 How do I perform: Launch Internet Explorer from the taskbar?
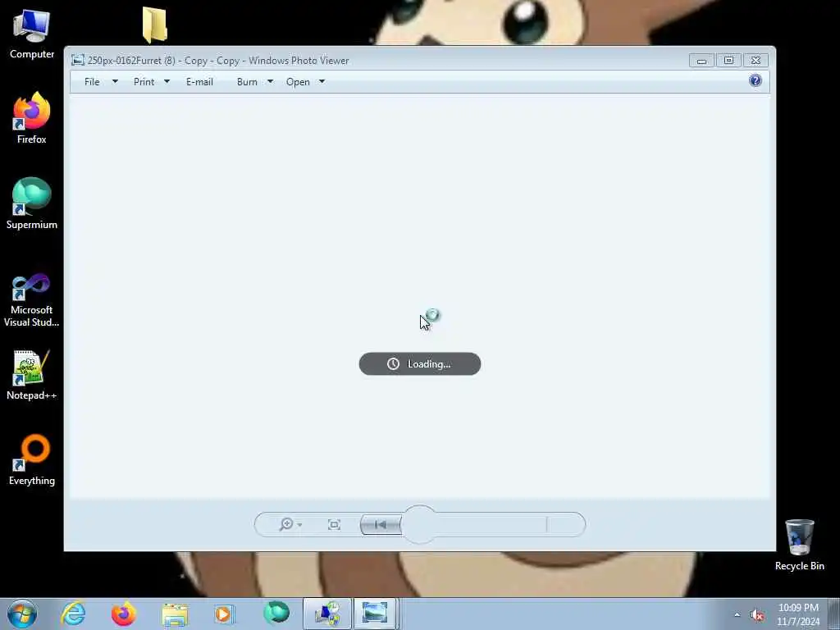(x=73, y=614)
